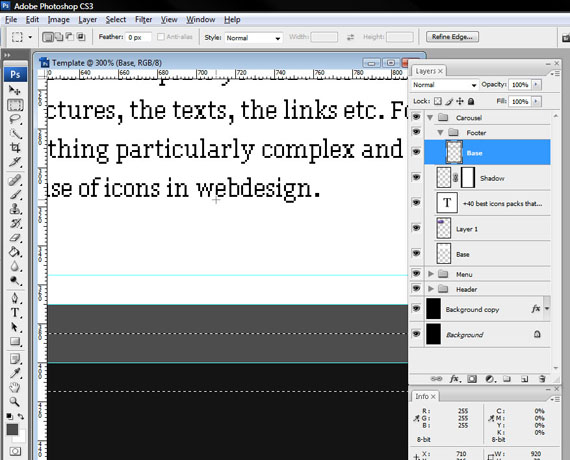Click the Refine Edge button
The height and width of the screenshot is (460, 570).
[452, 37]
